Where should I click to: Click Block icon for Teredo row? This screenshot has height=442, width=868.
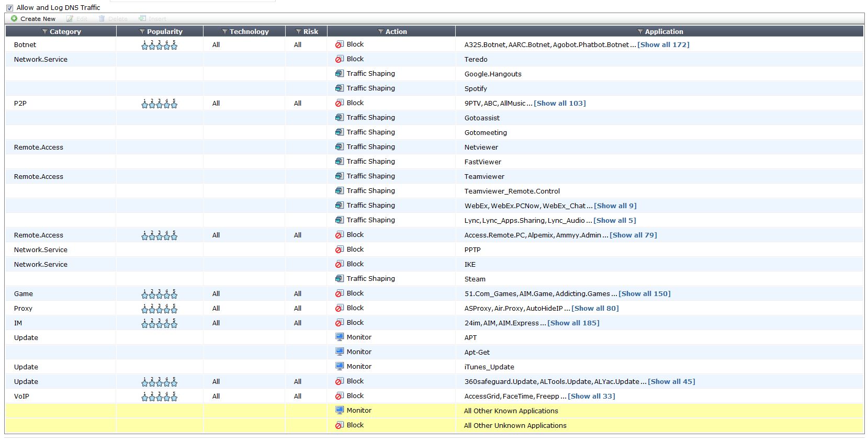[340, 60]
